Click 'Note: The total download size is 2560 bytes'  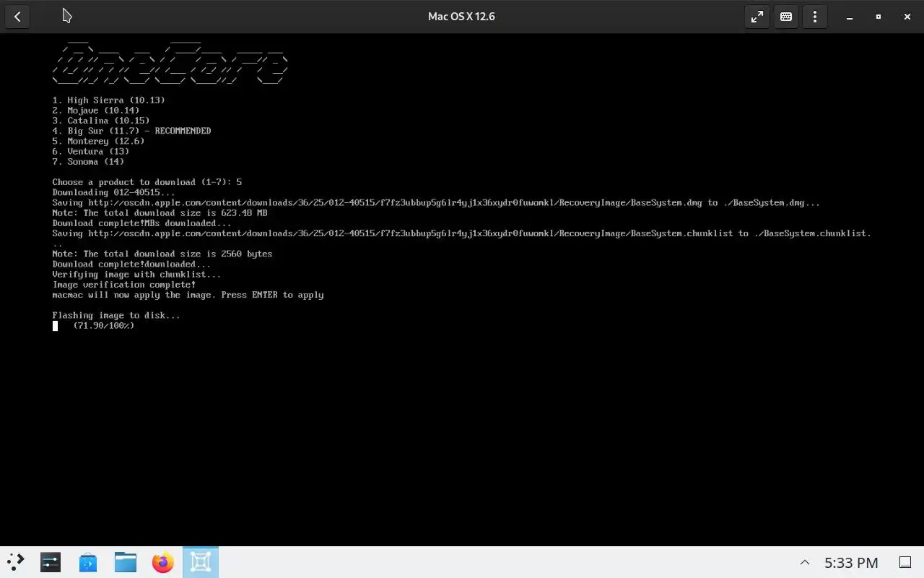pyautogui.click(x=162, y=254)
